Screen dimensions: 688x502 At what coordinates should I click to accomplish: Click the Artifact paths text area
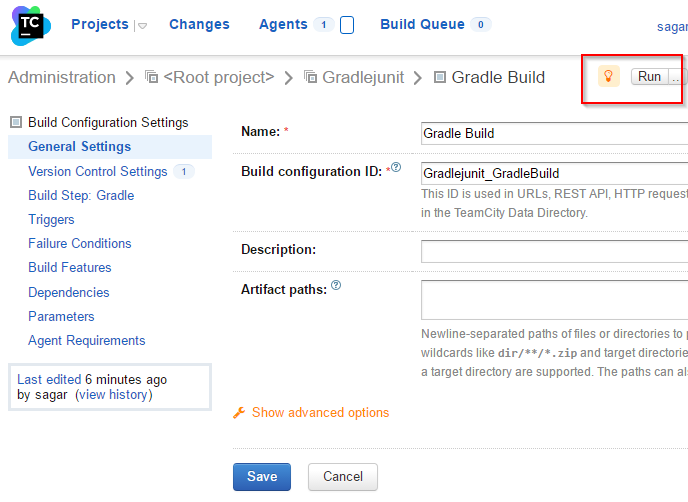click(x=555, y=300)
